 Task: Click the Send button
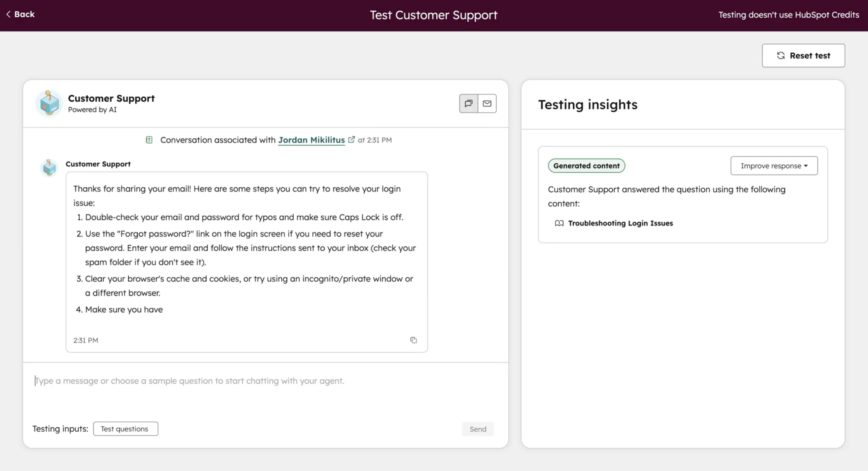(x=478, y=429)
